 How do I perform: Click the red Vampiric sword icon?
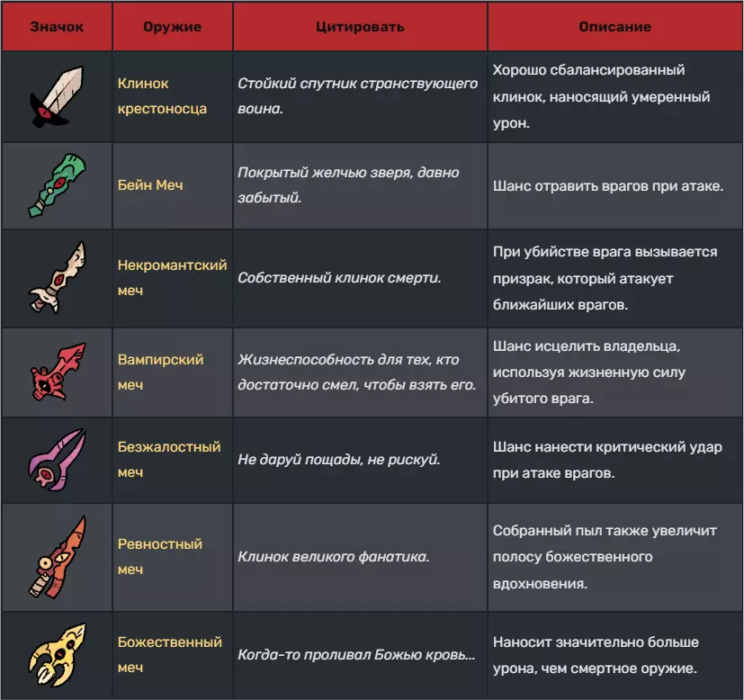point(56,372)
